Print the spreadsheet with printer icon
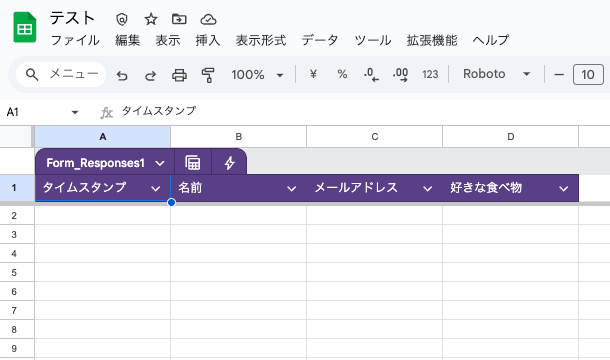 coord(179,75)
